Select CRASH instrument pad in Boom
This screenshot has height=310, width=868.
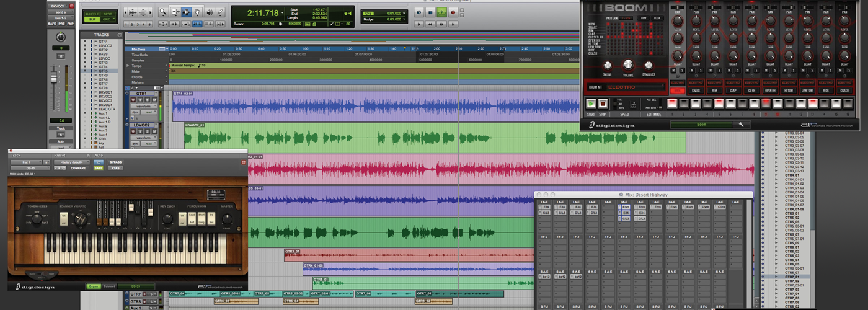[x=844, y=91]
